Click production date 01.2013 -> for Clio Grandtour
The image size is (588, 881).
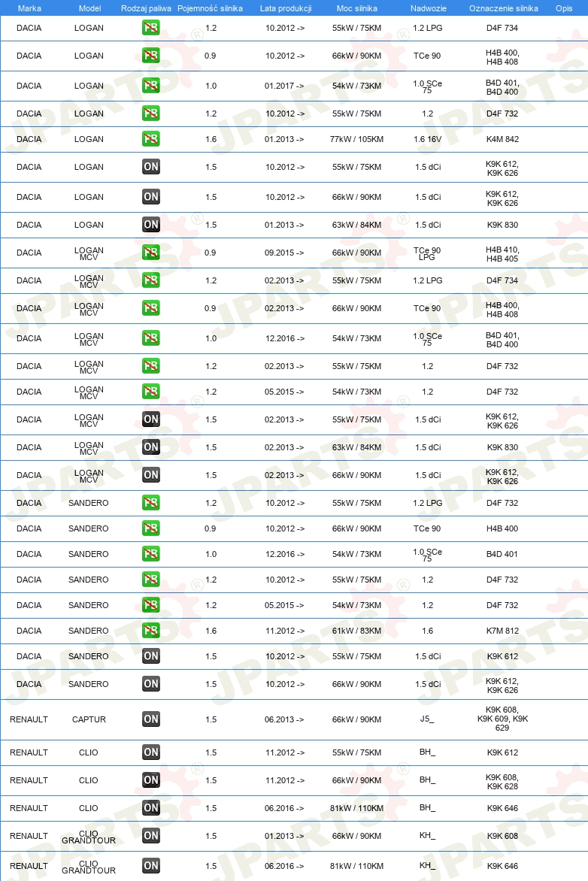[x=284, y=835]
